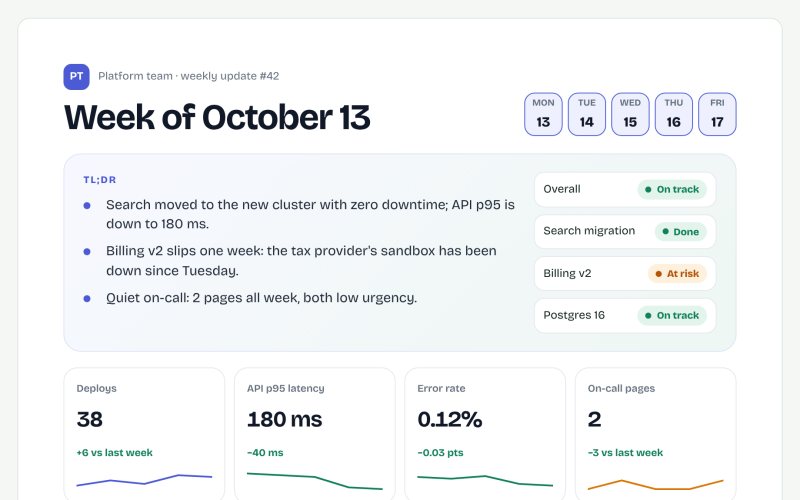Click the On-call pages sparkline chart
Image resolution: width=800 pixels, height=500 pixels.
pos(655,485)
